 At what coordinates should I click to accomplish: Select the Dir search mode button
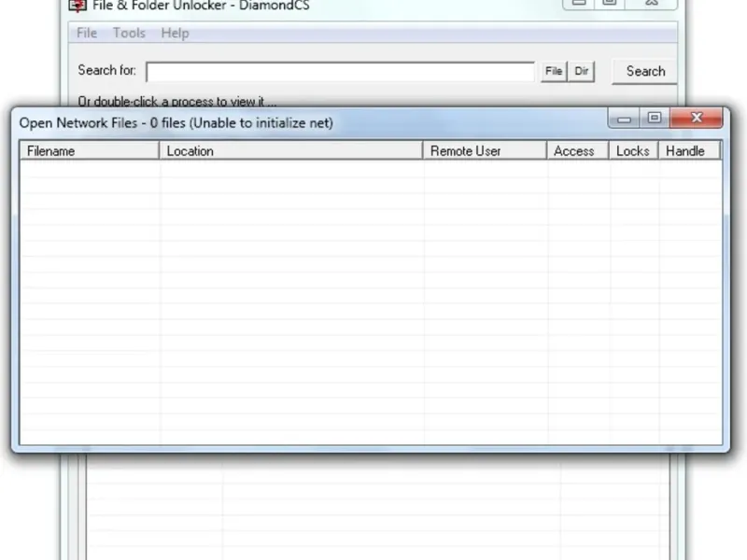[581, 72]
